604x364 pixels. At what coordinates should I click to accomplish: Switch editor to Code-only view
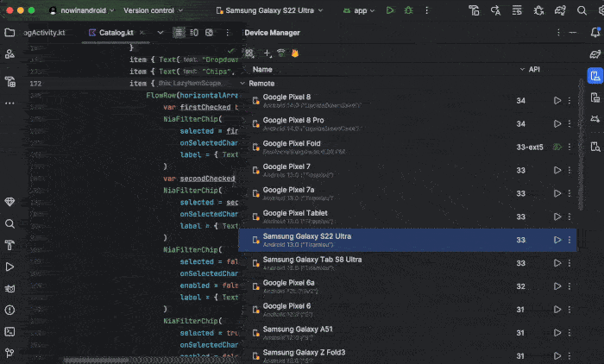[x=179, y=33]
